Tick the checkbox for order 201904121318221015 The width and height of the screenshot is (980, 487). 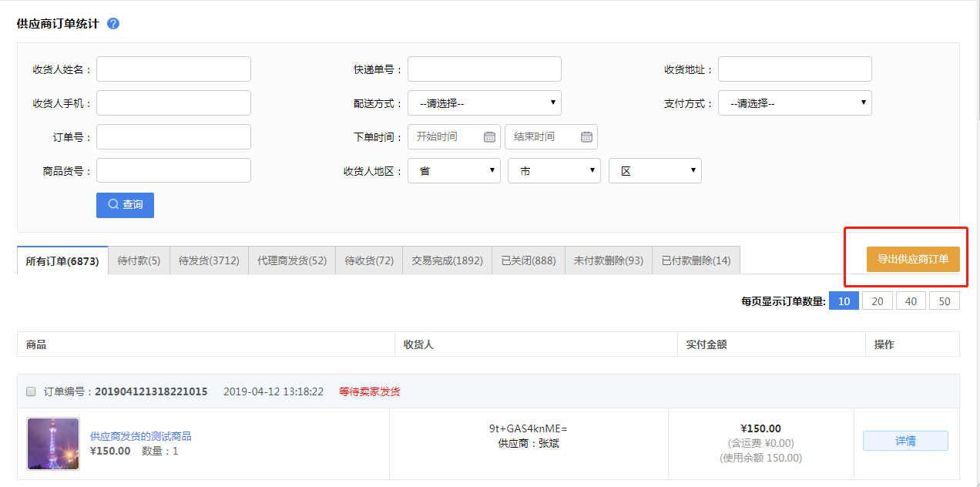tap(31, 391)
